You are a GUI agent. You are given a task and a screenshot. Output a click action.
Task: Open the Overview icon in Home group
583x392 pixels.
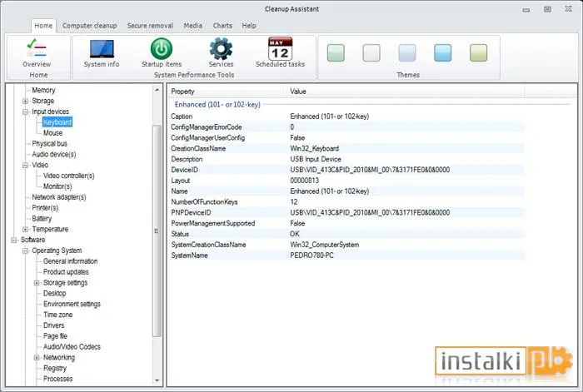pyautogui.click(x=37, y=48)
